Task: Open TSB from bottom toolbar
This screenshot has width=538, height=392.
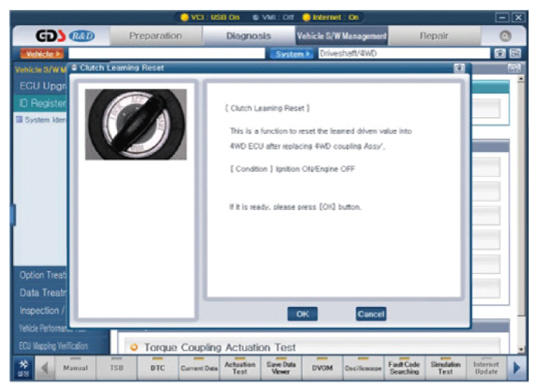Action: pos(117,368)
